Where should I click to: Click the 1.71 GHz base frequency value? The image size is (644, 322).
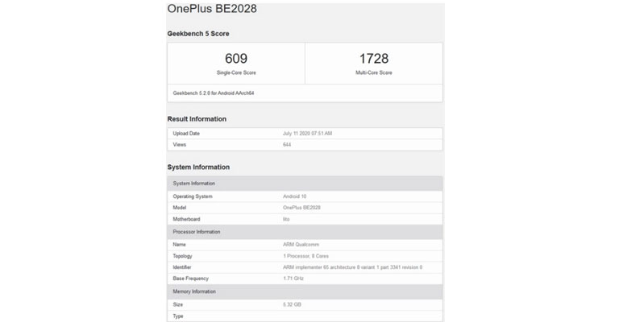[291, 279]
